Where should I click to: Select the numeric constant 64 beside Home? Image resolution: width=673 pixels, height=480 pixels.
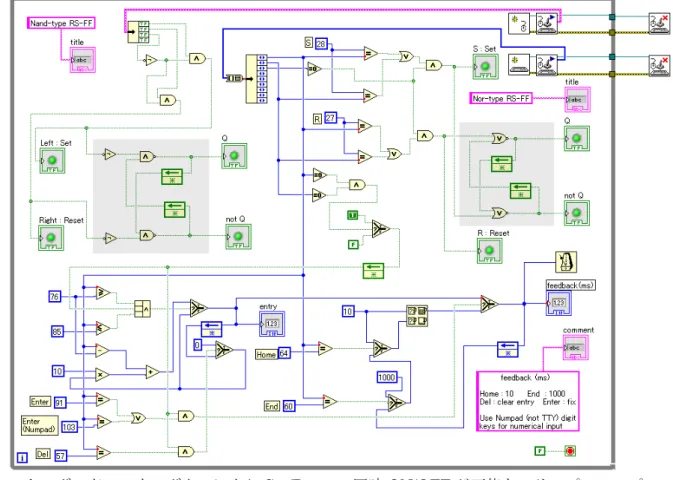point(284,353)
